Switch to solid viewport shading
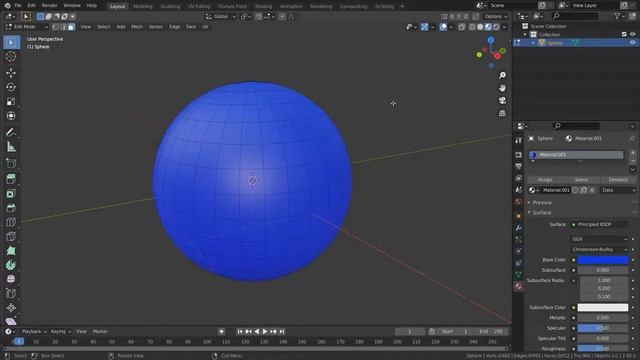The width and height of the screenshot is (640, 360). pyautogui.click(x=480, y=27)
